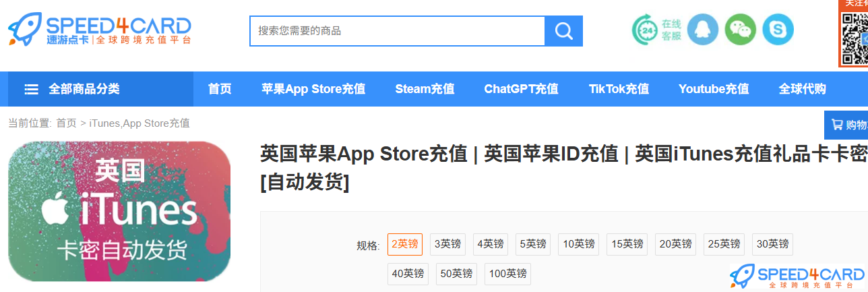The image size is (868, 292).
Task: Select the 100英镑 denomination
Action: point(507,274)
